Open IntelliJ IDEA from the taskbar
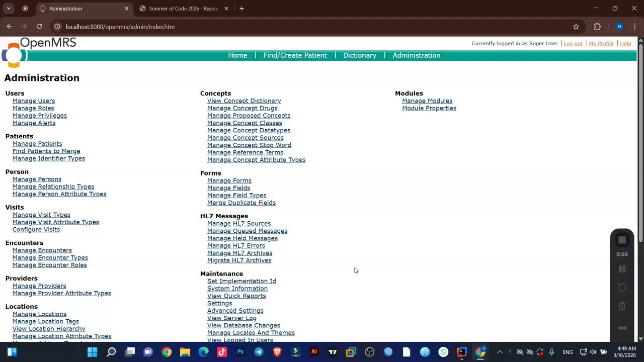Image resolution: width=644 pixels, height=362 pixels. pyautogui.click(x=461, y=352)
